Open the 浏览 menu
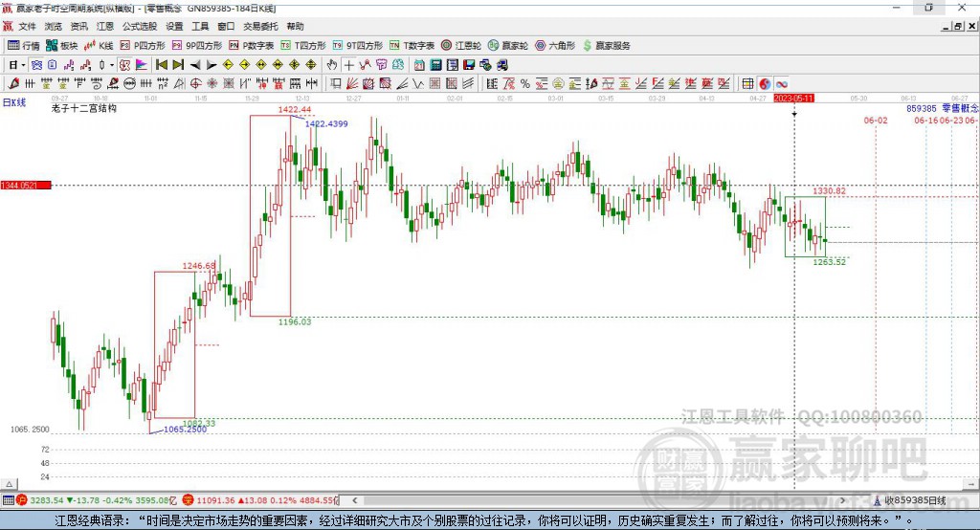 tap(54, 26)
